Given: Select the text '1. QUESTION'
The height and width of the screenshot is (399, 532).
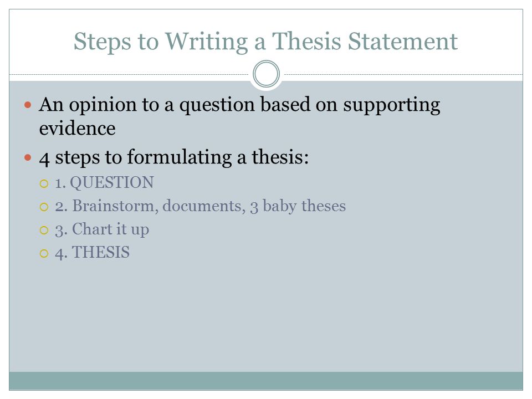Looking at the screenshot, I should coord(104,182).
